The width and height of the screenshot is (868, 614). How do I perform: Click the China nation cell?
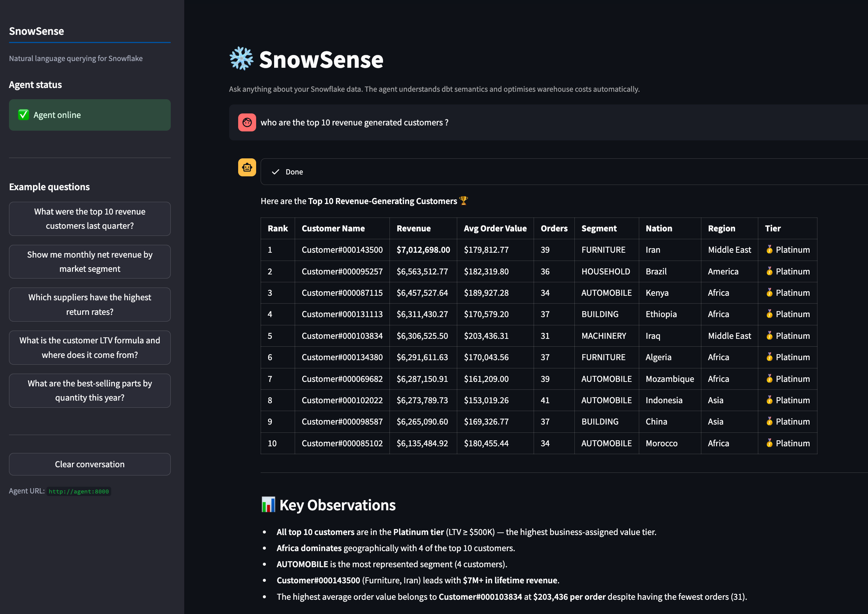670,422
